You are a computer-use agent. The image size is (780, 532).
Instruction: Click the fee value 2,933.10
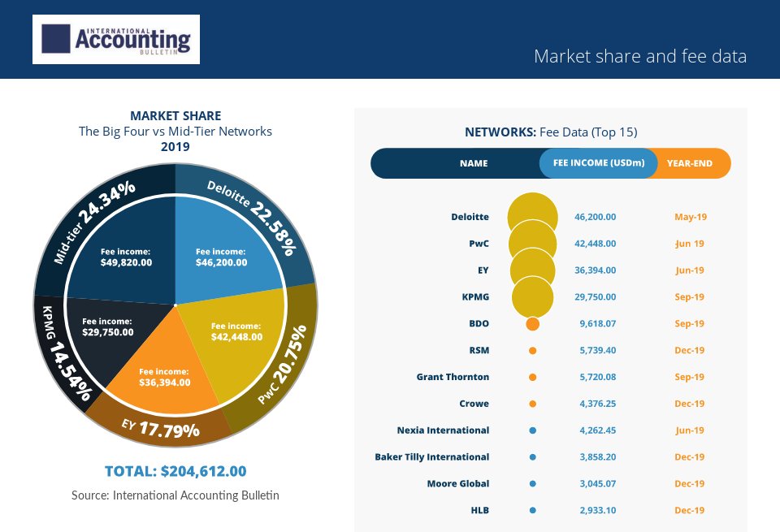[x=598, y=510]
